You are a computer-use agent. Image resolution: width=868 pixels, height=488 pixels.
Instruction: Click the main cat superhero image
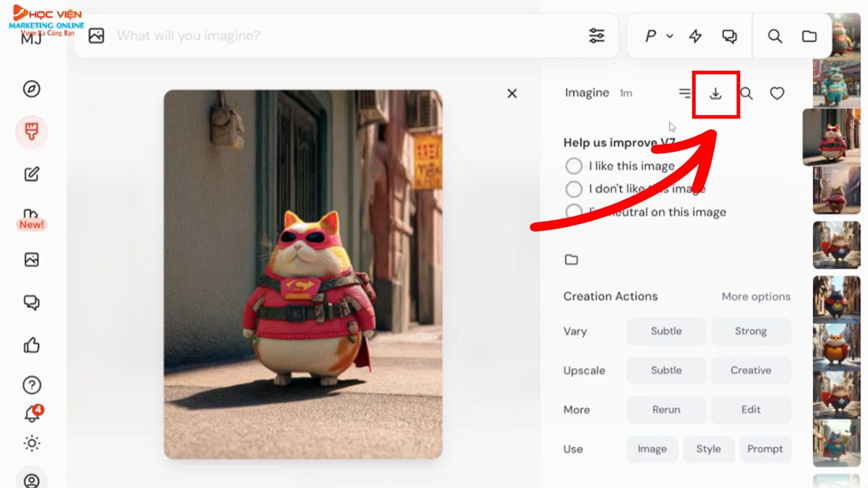tap(302, 274)
